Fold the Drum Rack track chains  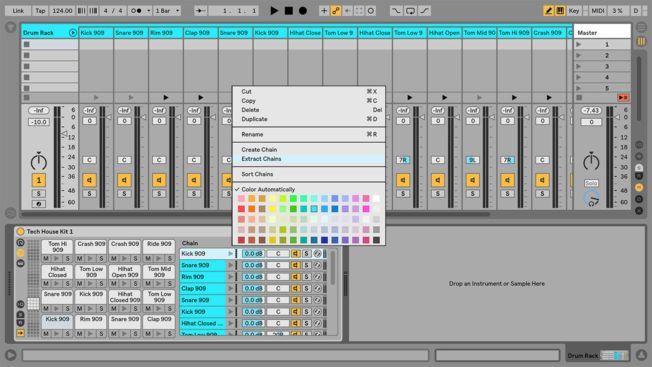click(x=73, y=32)
